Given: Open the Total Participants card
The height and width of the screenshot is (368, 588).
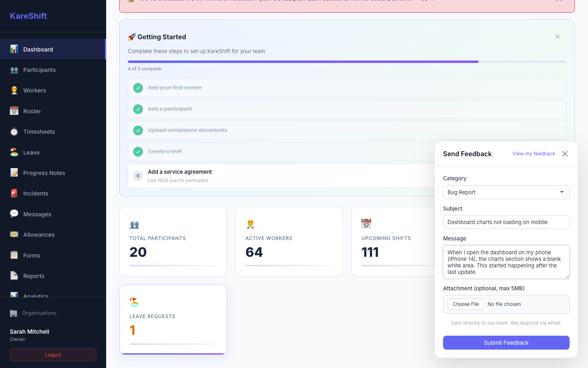Looking at the screenshot, I should click(x=173, y=241).
